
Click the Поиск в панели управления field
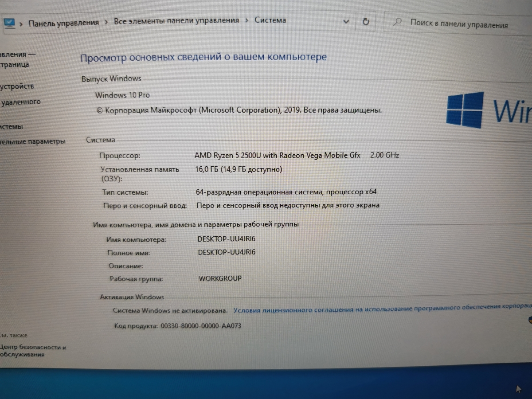[459, 23]
